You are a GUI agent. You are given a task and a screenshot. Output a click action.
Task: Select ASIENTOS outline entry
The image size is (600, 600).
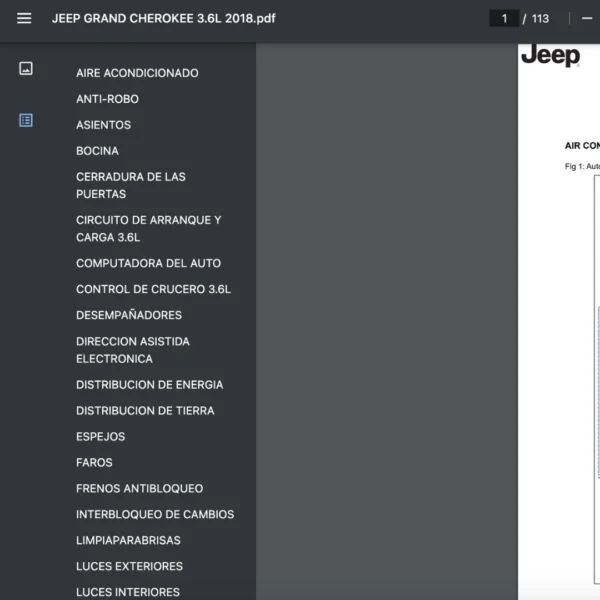(x=103, y=125)
